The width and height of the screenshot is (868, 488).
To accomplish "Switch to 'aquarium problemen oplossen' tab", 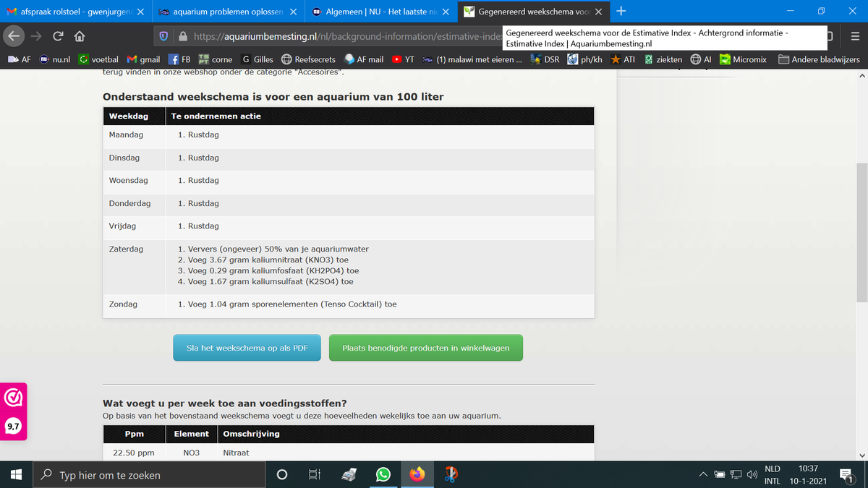I will tap(226, 12).
